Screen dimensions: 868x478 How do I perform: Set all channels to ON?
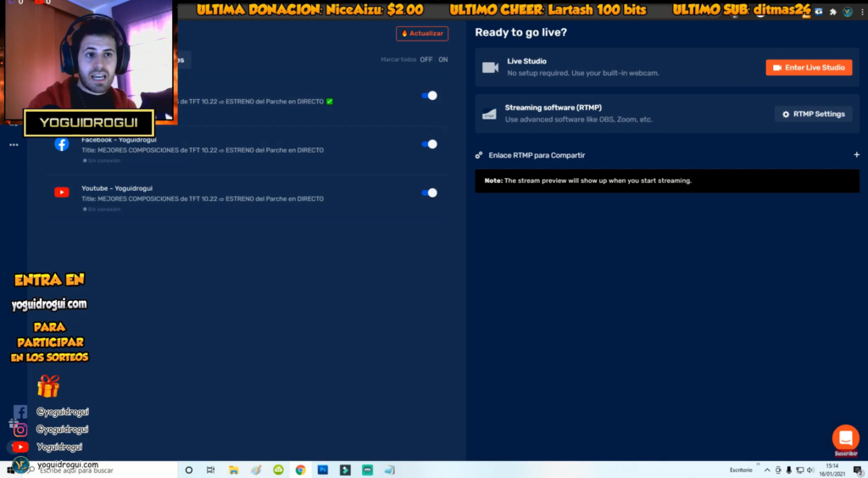[x=442, y=59]
